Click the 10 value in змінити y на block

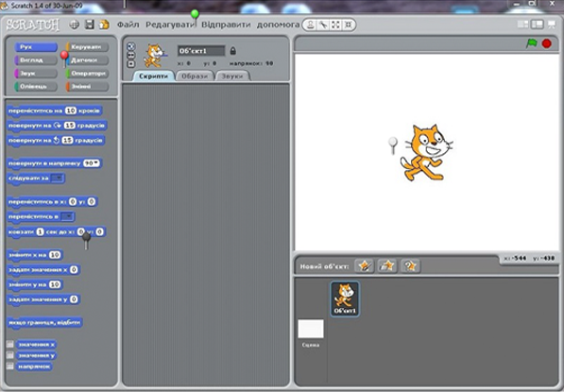(x=54, y=284)
